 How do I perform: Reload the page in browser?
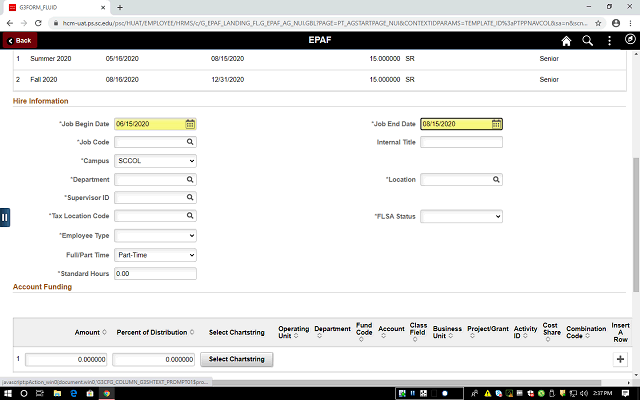coord(38,23)
